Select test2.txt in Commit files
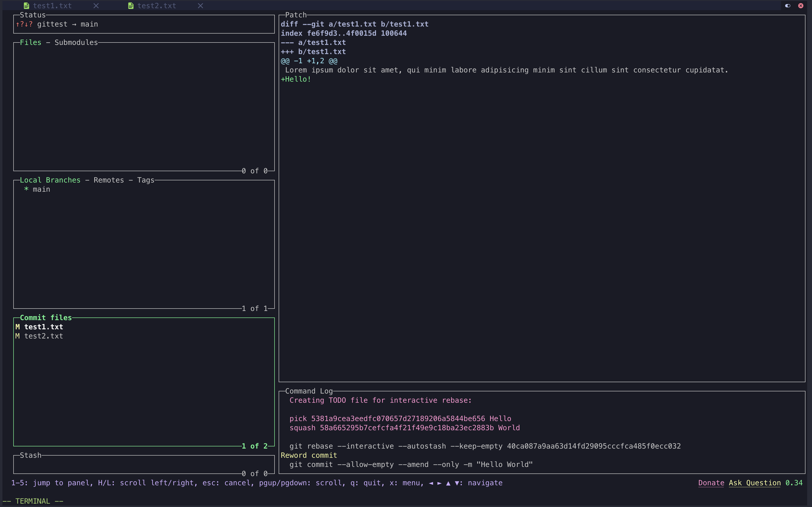 click(43, 336)
